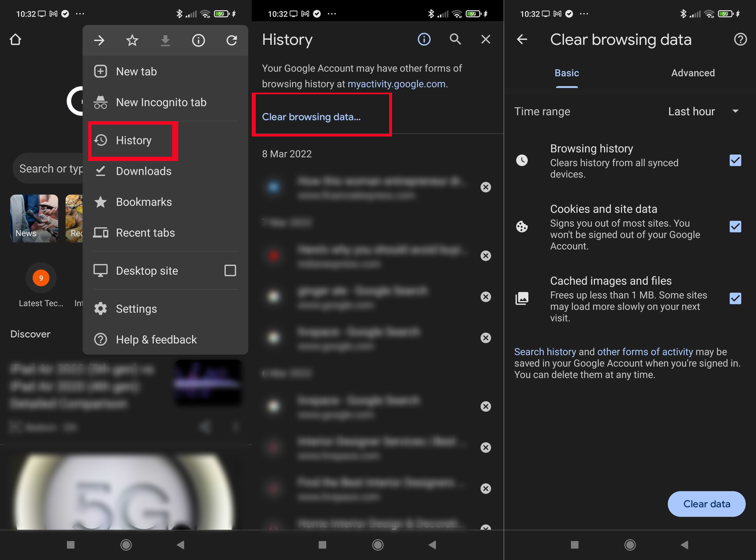Uncheck Cookies and site data checkbox
The height and width of the screenshot is (560, 756).
pyautogui.click(x=735, y=226)
